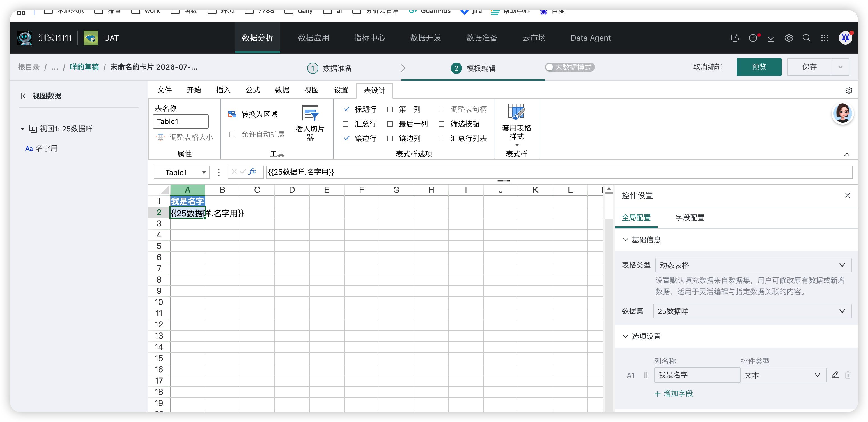The image size is (868, 422).
Task: Enable the 汇总行列表 checkbox
Action: click(x=441, y=138)
